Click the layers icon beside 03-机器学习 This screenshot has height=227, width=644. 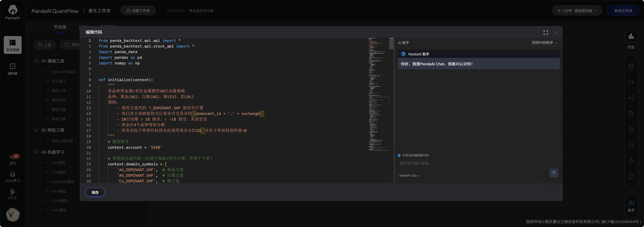pyautogui.click(x=36, y=152)
